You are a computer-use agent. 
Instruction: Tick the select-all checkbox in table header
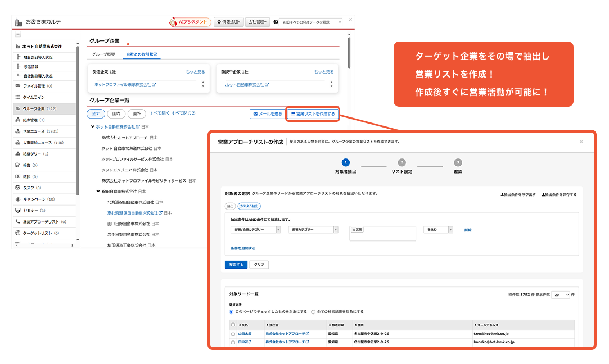[233, 325]
